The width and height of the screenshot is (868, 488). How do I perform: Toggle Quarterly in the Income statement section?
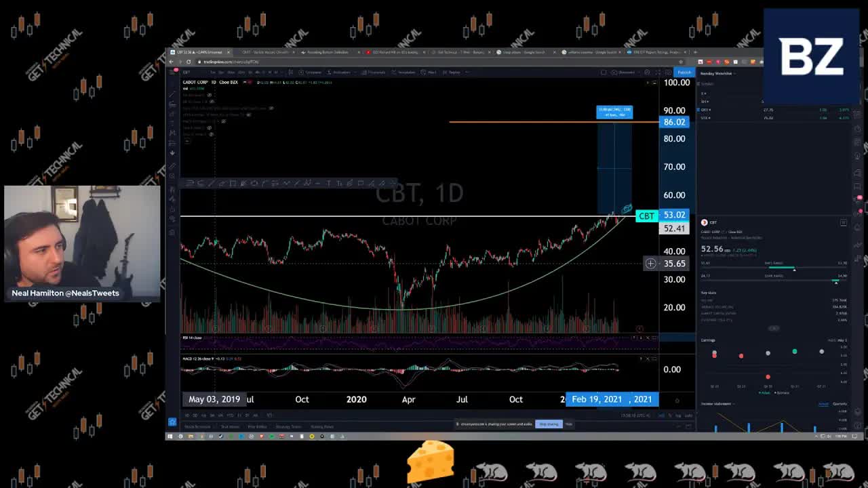[x=840, y=404]
